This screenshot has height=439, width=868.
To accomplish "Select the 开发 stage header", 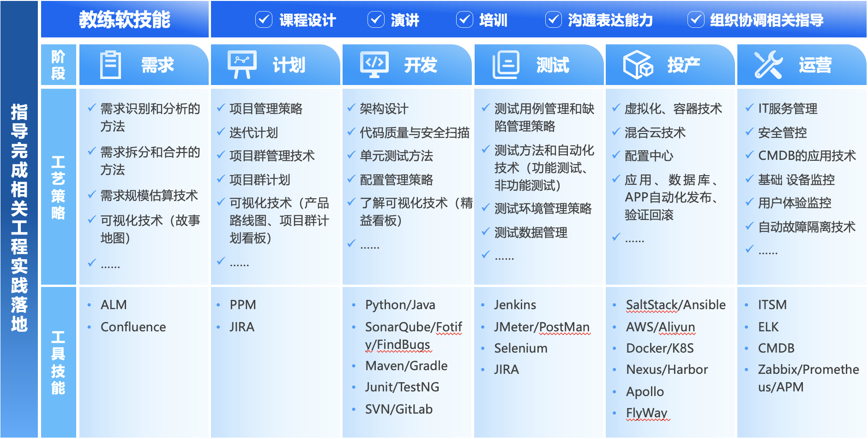I will click(407, 65).
